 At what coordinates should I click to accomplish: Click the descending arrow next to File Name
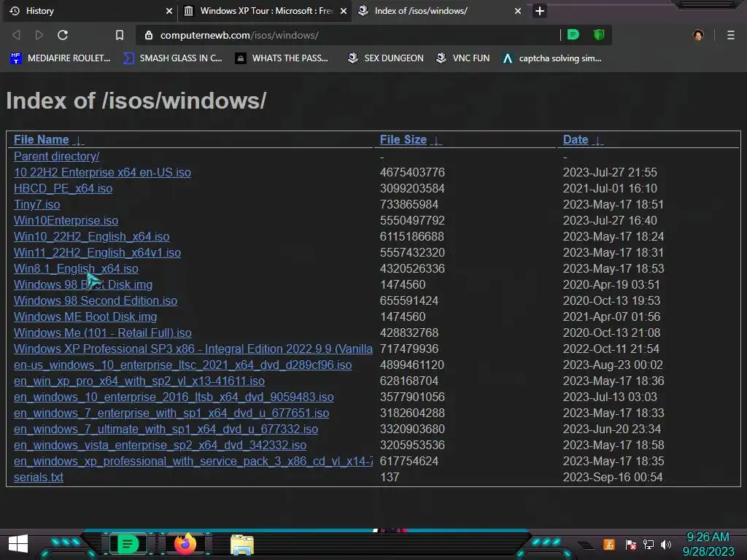[x=79, y=141]
